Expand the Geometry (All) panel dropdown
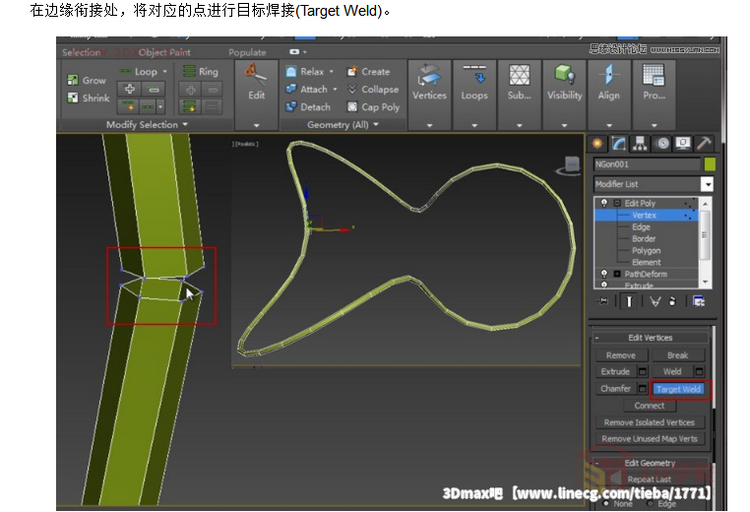750x512 pixels. click(x=376, y=124)
